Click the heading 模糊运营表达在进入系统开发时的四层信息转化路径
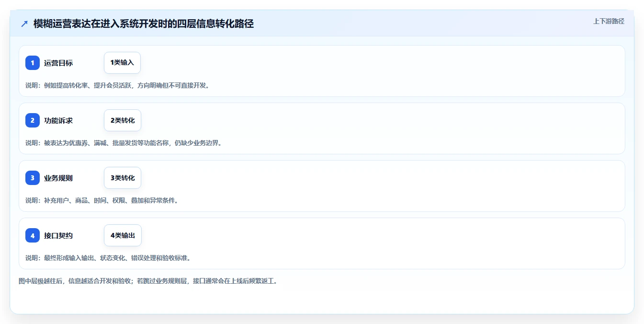This screenshot has height=324, width=644. point(144,23)
